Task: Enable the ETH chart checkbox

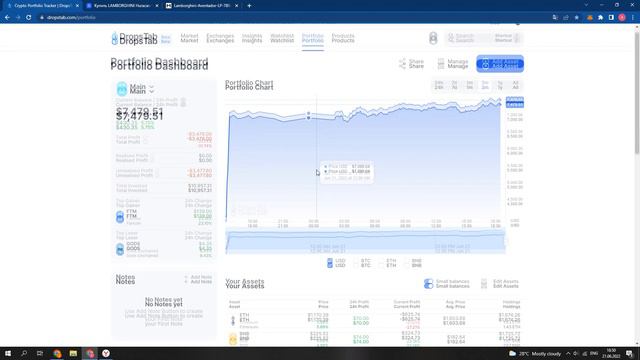Action: (x=381, y=263)
